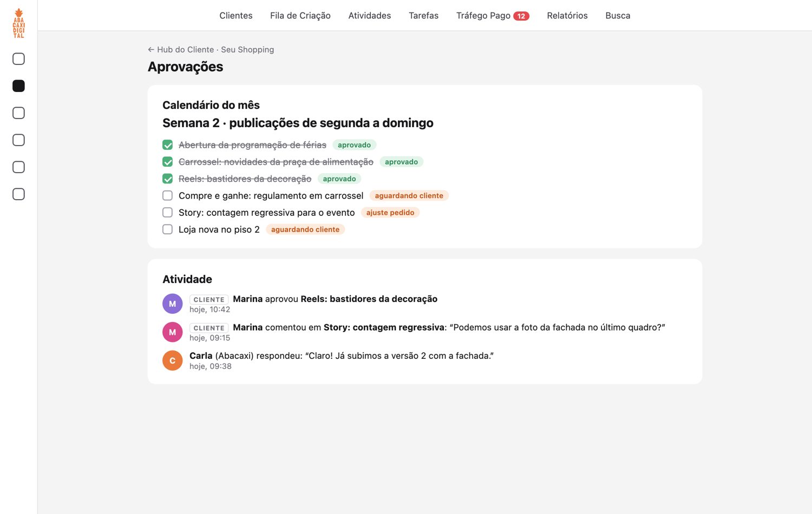Click aprovado tag beside Reels bastidores
This screenshot has height=514, width=812.
[339, 179]
